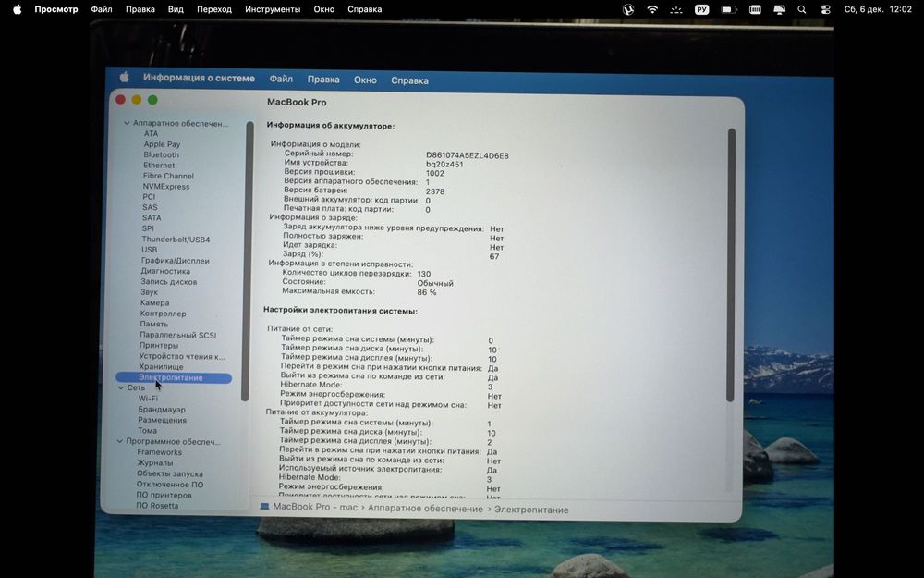This screenshot has height=578, width=924.
Task: Click Информация о системе in the photographed menu bar
Action: click(200, 78)
